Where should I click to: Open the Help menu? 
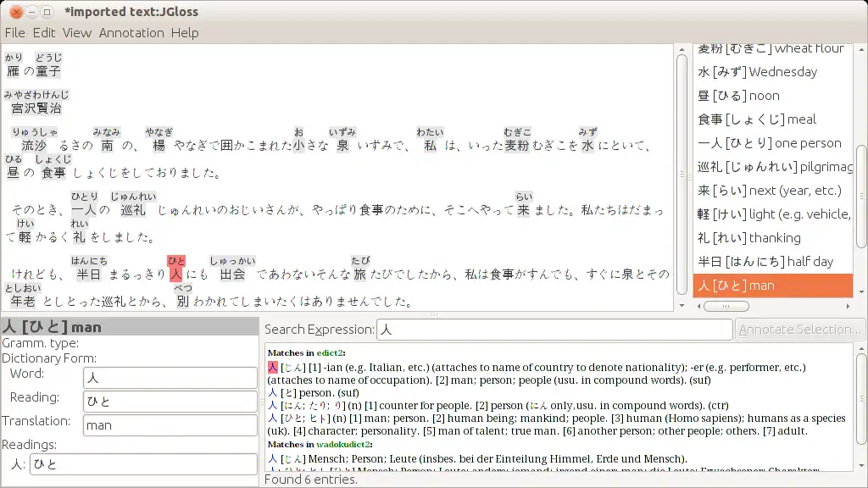click(x=184, y=33)
